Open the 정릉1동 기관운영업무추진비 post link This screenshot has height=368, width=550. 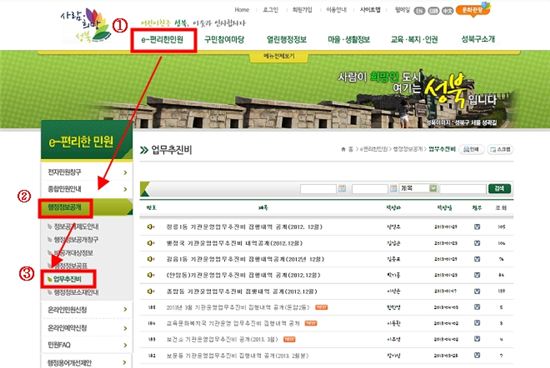(244, 227)
